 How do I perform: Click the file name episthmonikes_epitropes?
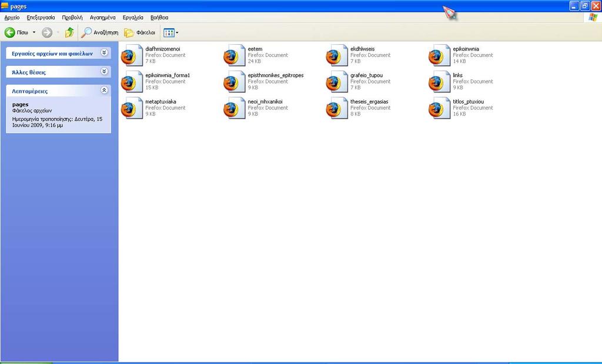click(x=276, y=75)
